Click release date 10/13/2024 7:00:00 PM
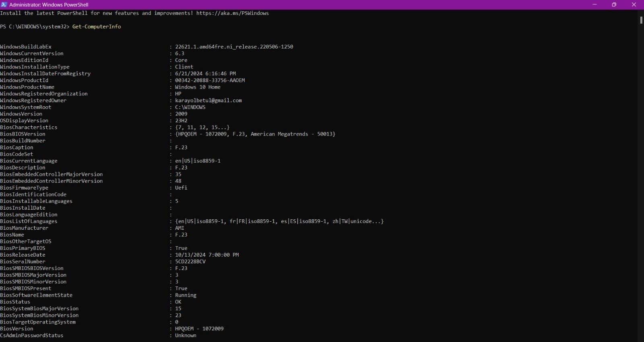The height and width of the screenshot is (342, 644). [x=207, y=255]
